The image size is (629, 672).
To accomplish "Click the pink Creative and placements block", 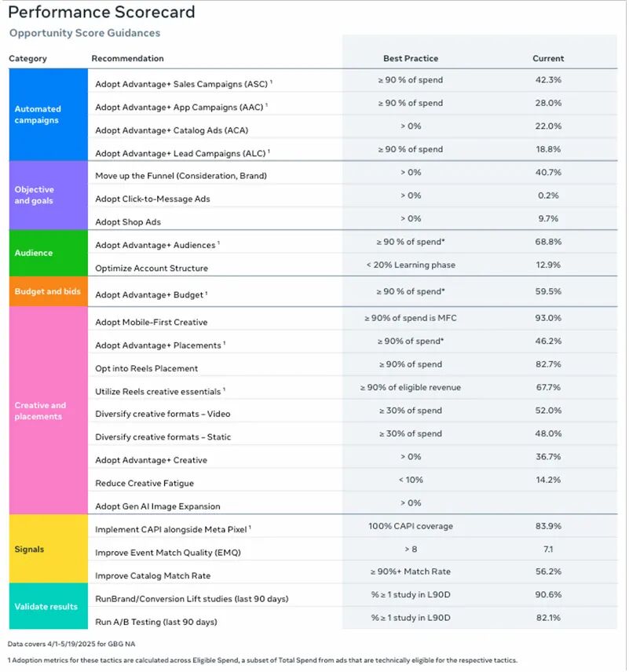I will click(x=48, y=411).
